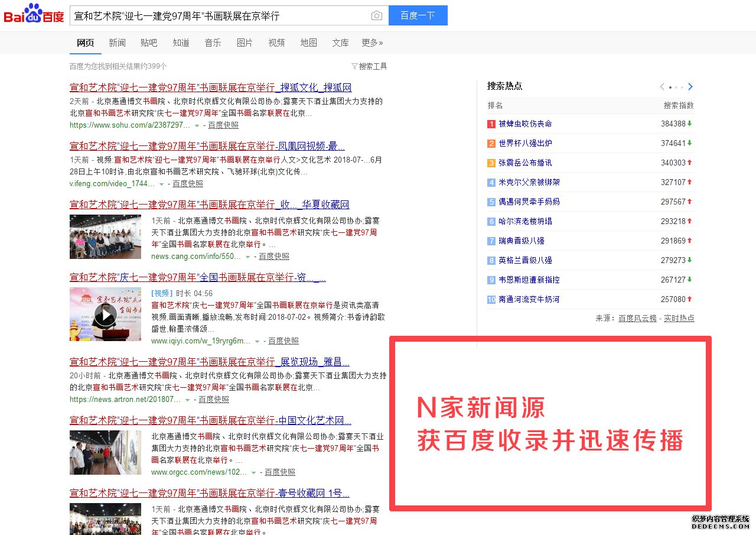Switch to the 贴吧 tab

tap(149, 43)
